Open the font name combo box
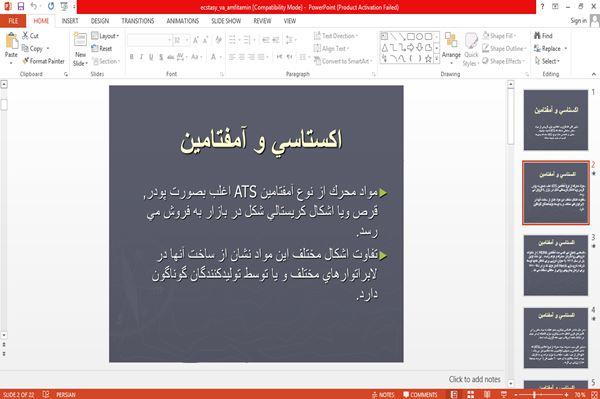This screenshot has height=399, width=600. [x=149, y=40]
